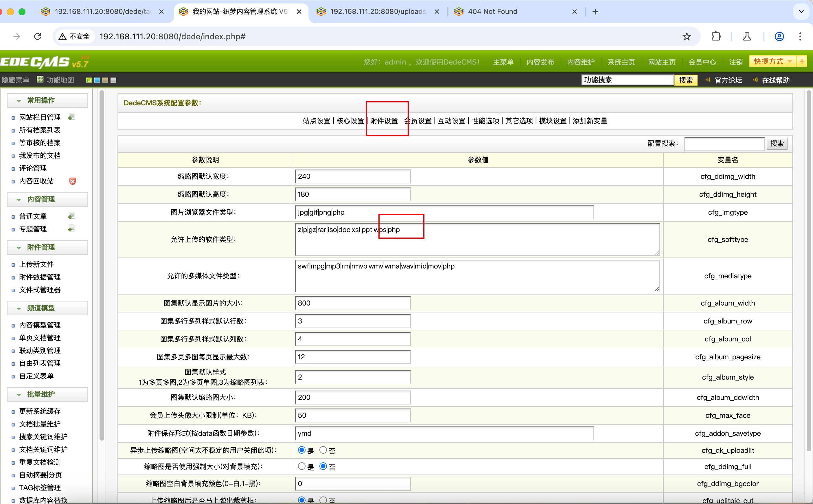
Task: Switch to the 性能选项 tab
Action: [485, 121]
